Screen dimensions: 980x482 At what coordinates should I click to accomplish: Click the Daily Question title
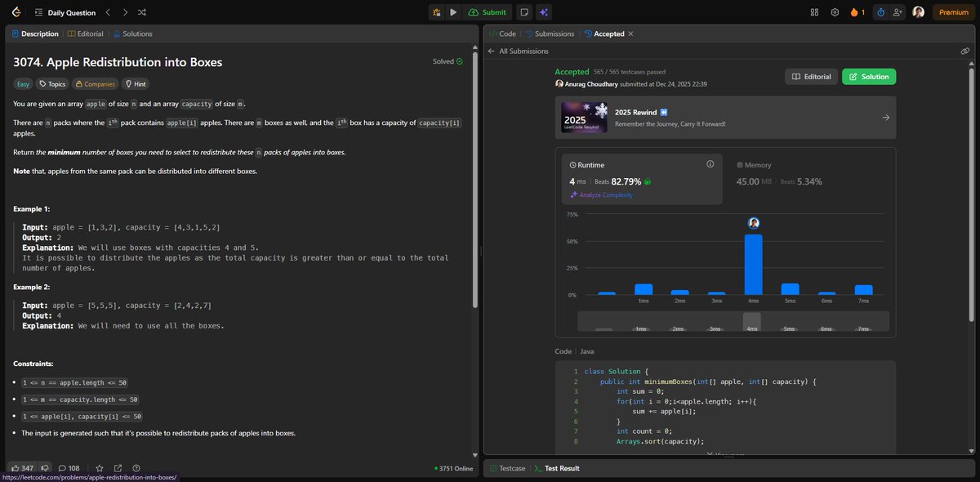point(71,12)
